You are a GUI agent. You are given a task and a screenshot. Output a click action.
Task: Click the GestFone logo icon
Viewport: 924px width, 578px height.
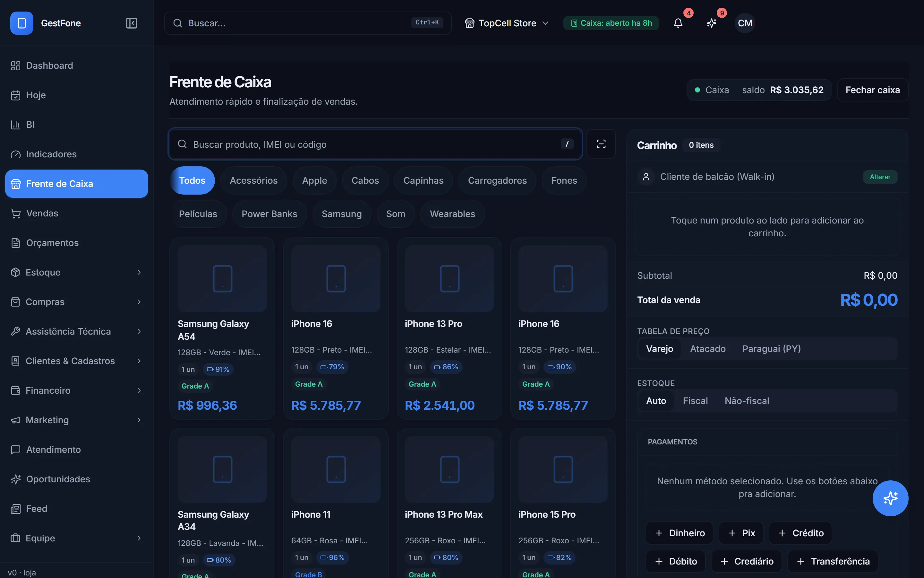point(22,23)
